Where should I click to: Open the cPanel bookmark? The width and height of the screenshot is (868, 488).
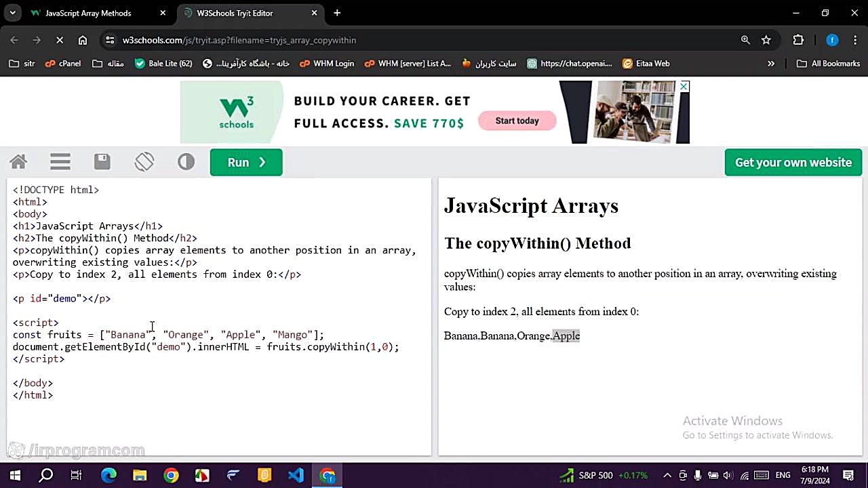point(63,63)
